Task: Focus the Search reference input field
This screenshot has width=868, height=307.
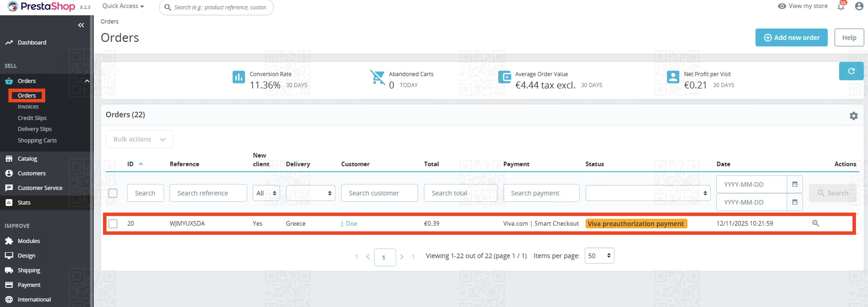Action: click(x=208, y=193)
